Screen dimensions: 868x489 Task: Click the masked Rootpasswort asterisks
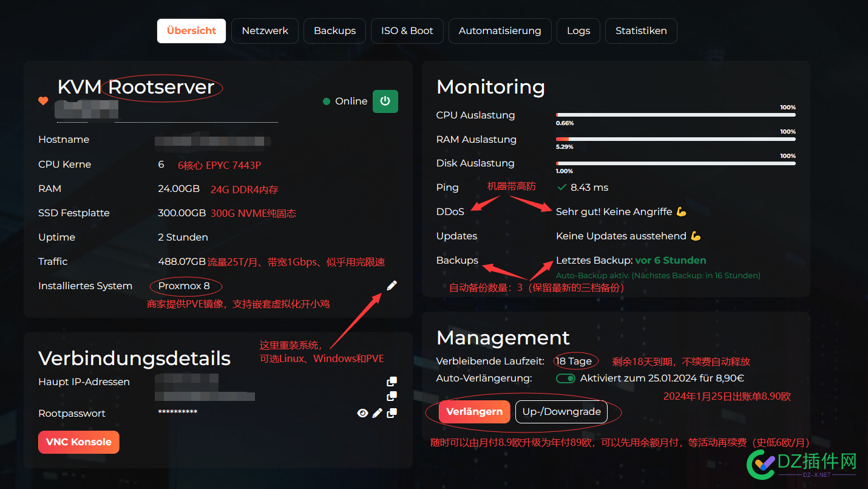(x=178, y=412)
